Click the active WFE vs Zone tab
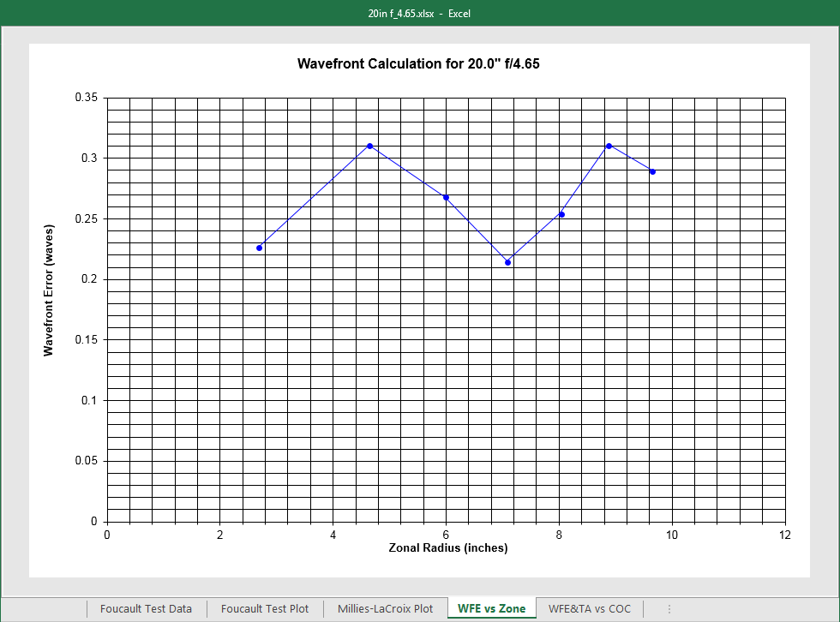Image resolution: width=840 pixels, height=622 pixels. (x=492, y=608)
